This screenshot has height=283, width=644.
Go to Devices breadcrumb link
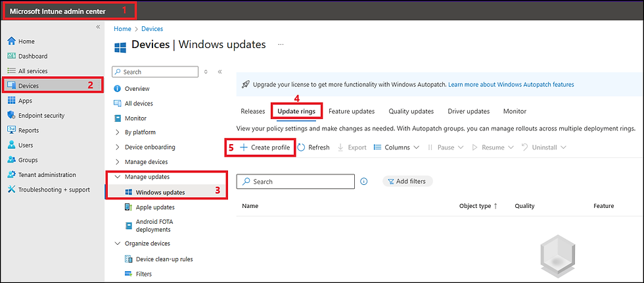click(x=152, y=29)
